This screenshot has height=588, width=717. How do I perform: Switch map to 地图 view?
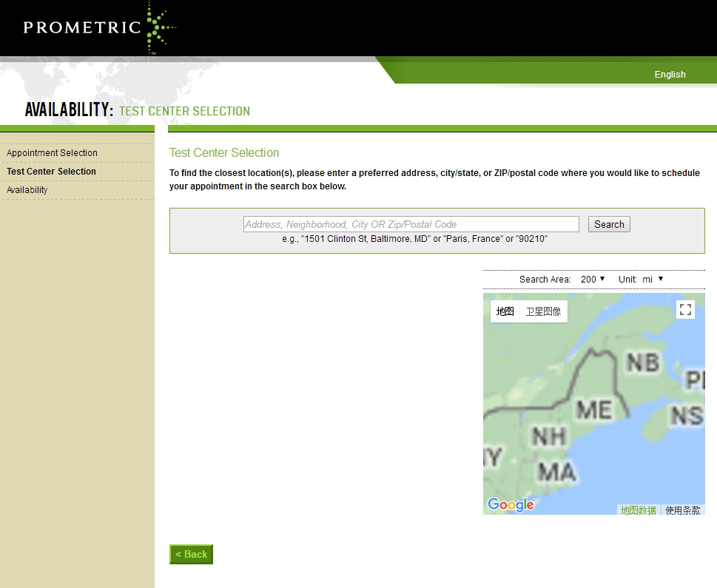[505, 311]
